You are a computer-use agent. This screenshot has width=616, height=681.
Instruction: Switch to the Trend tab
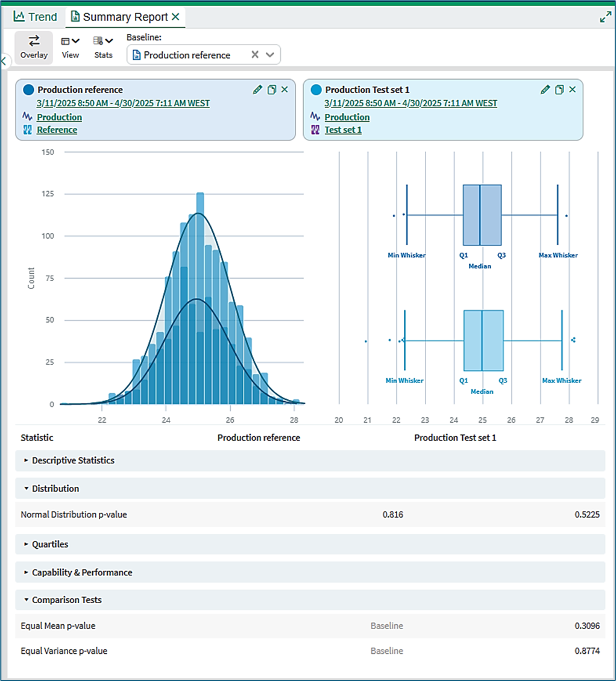coord(35,17)
